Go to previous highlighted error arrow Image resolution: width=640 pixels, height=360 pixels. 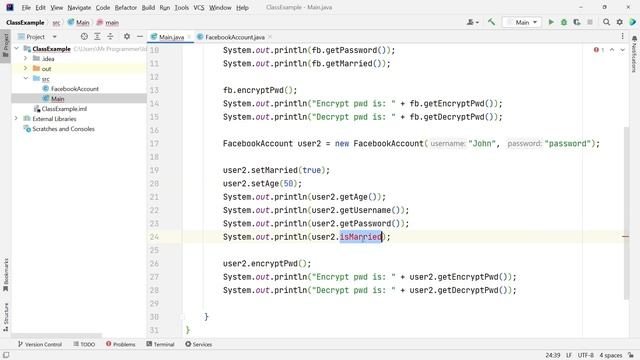(612, 50)
